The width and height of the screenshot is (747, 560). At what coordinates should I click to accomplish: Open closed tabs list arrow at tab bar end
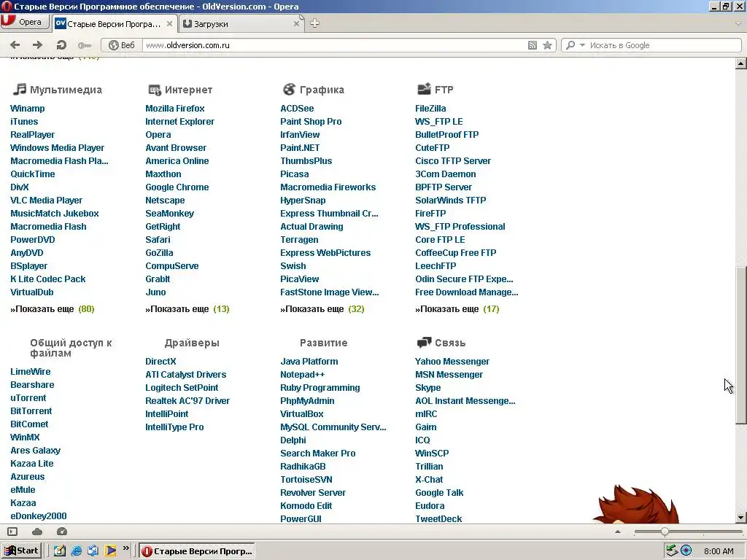[739, 23]
